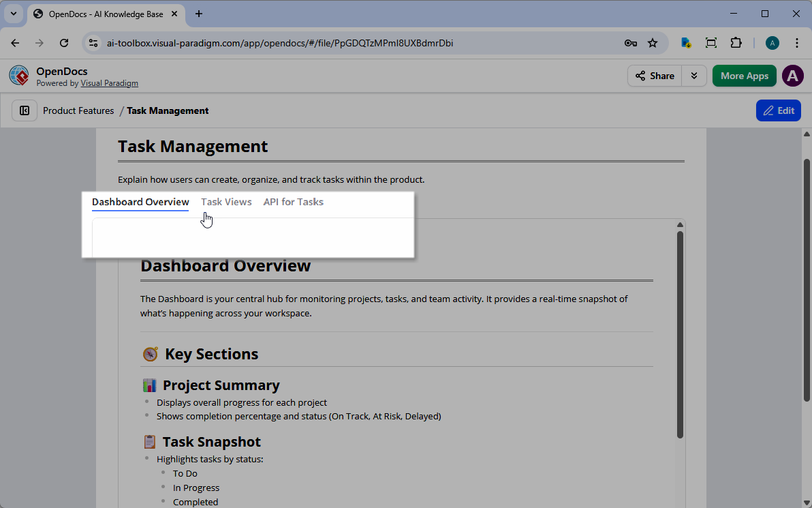This screenshot has width=812, height=508.
Task: Click the More Apps button
Action: tap(744, 76)
